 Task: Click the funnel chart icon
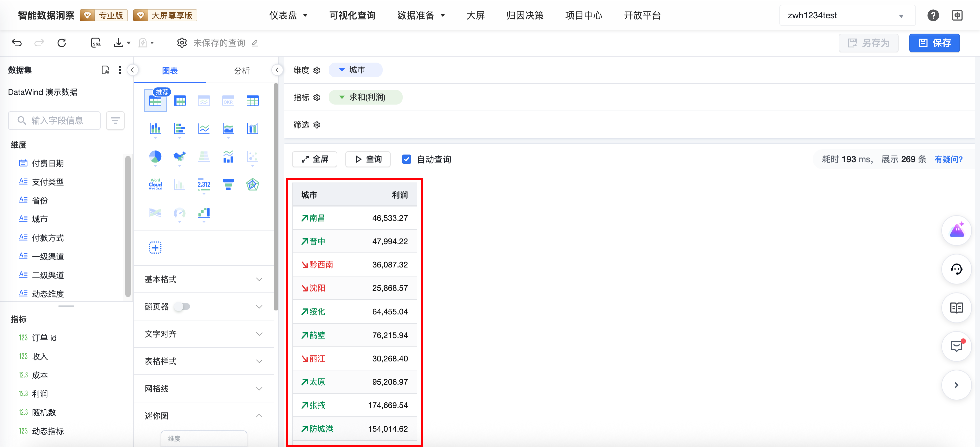tap(228, 184)
